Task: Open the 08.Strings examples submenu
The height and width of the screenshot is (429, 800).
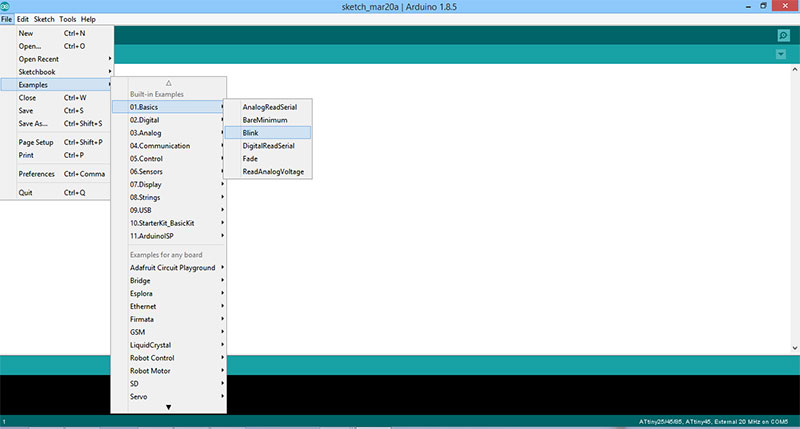Action: [x=169, y=197]
